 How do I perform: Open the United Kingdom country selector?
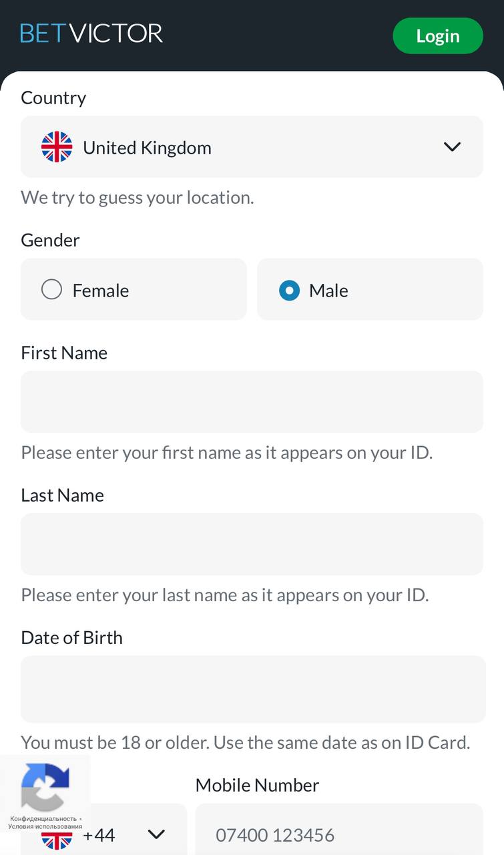pyautogui.click(x=252, y=147)
